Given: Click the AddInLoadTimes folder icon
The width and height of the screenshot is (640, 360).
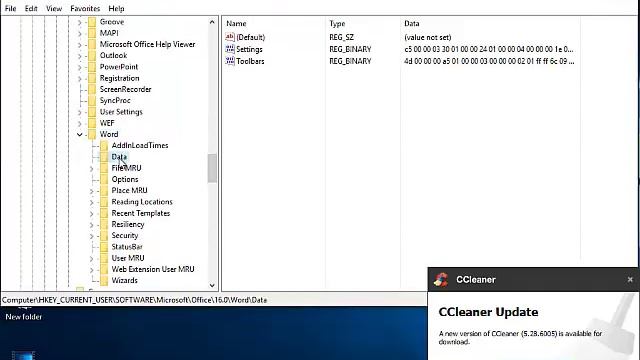Looking at the screenshot, I should pyautogui.click(x=104, y=145).
